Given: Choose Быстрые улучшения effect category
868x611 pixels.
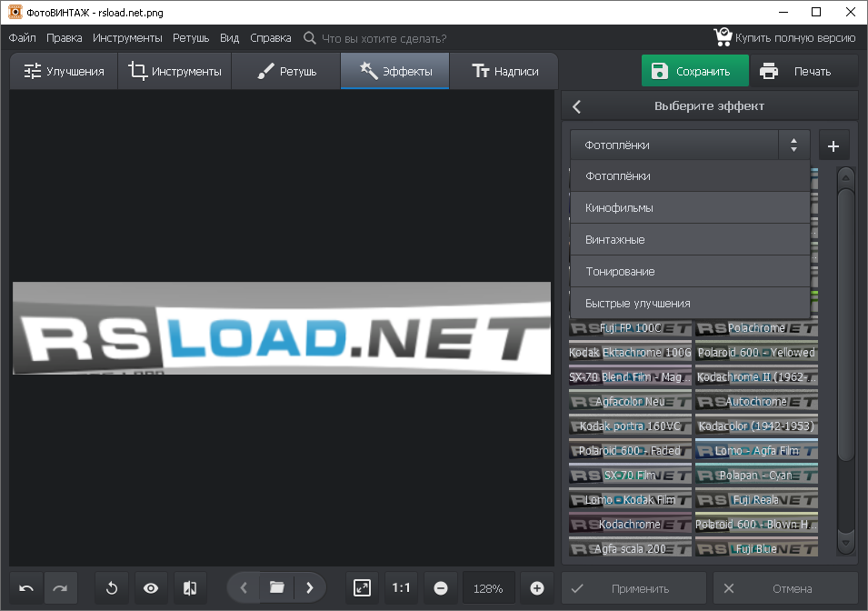Looking at the screenshot, I should click(x=690, y=303).
